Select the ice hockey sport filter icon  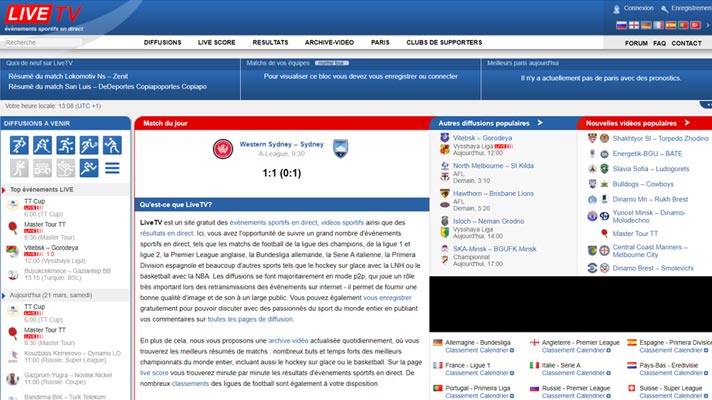[x=42, y=145]
